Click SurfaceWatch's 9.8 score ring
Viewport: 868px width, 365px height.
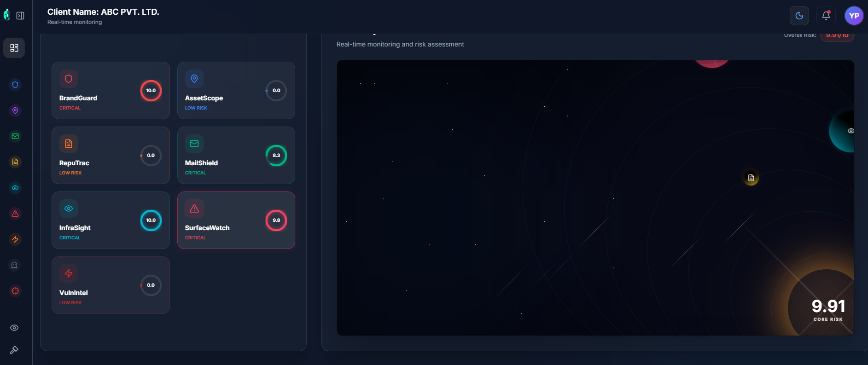pyautogui.click(x=276, y=220)
